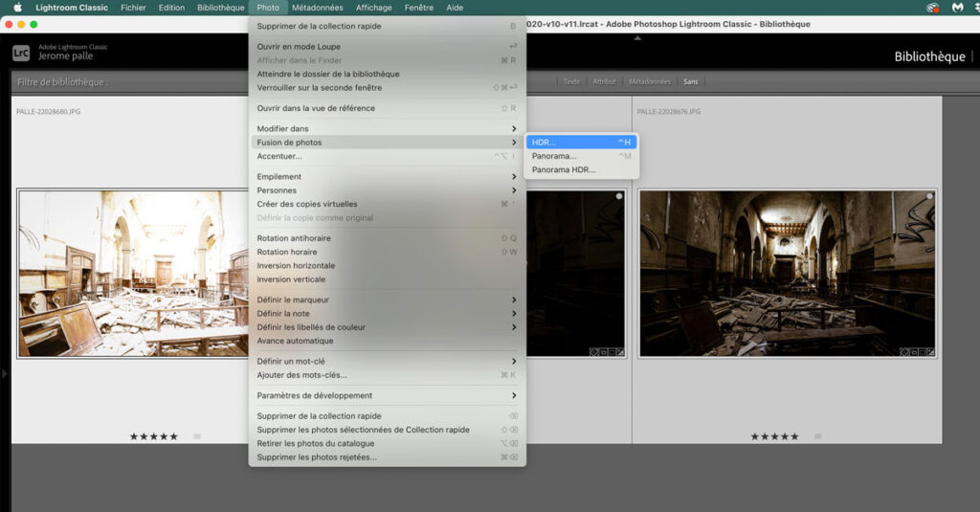Toggle quick collection marker on rightmost photo
This screenshot has width=980, height=512.
(928, 196)
